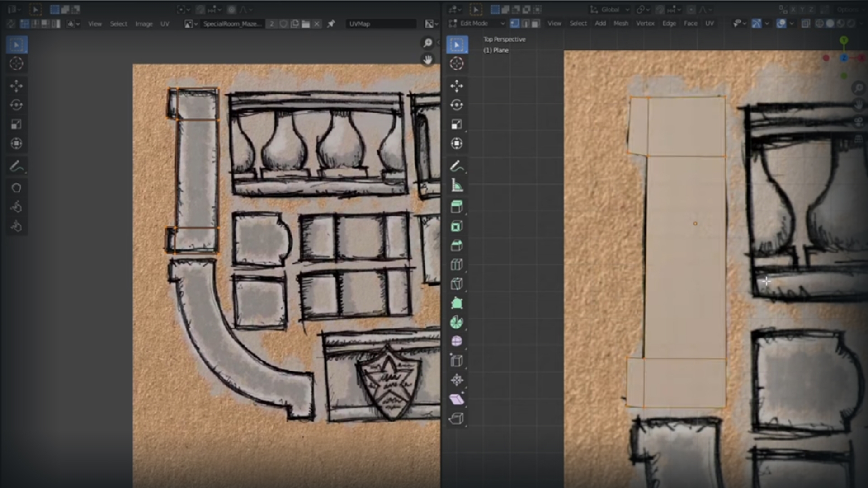Toggle the fake user shield for the image
This screenshot has height=488, width=868.
point(283,24)
